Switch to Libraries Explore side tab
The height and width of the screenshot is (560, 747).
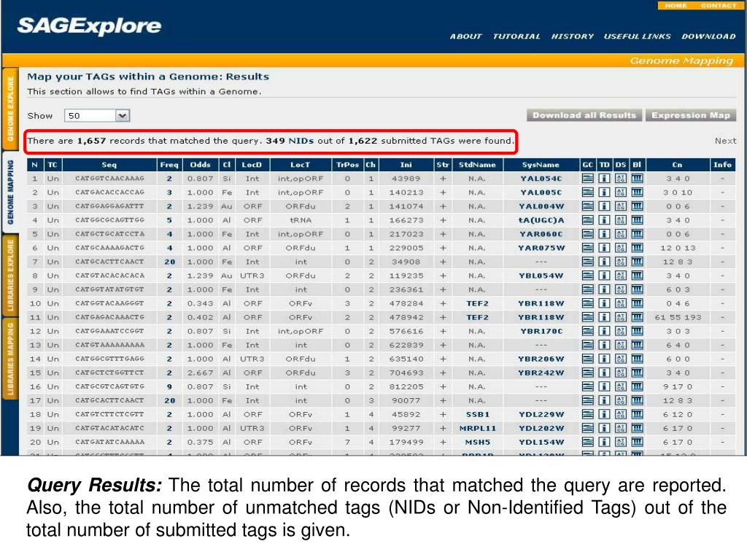coord(10,275)
